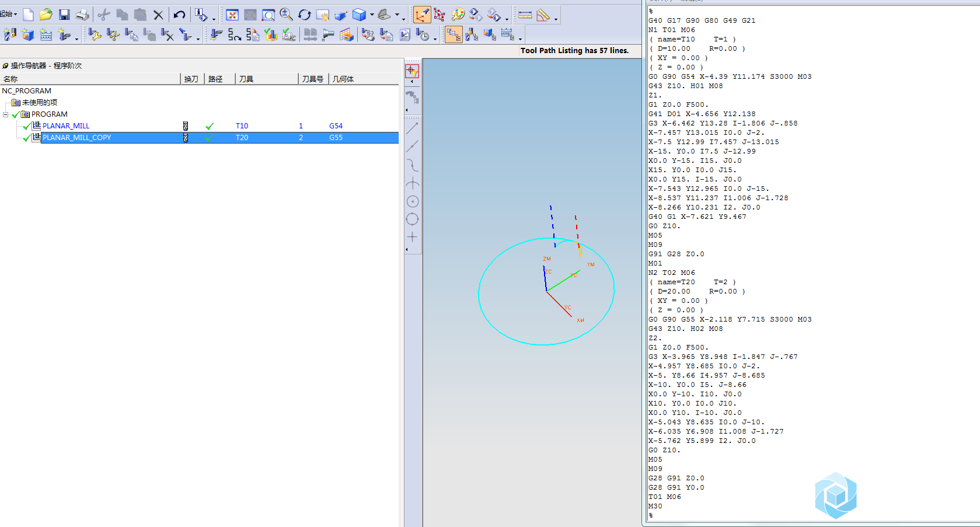Open the navigator view toolbar options arrow
The width and height of the screenshot is (980, 527).
click(x=520, y=39)
